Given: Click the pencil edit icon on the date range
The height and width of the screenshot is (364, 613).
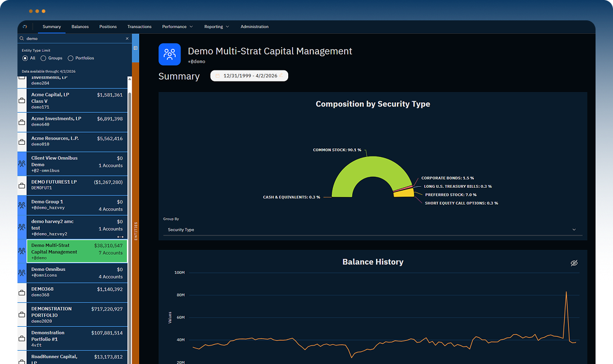Looking at the screenshot, I should click(281, 75).
